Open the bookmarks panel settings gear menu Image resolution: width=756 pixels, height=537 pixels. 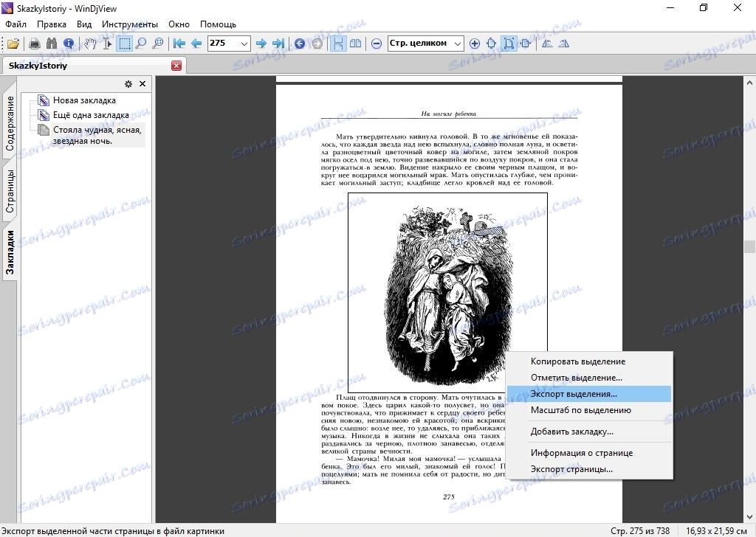(x=128, y=84)
